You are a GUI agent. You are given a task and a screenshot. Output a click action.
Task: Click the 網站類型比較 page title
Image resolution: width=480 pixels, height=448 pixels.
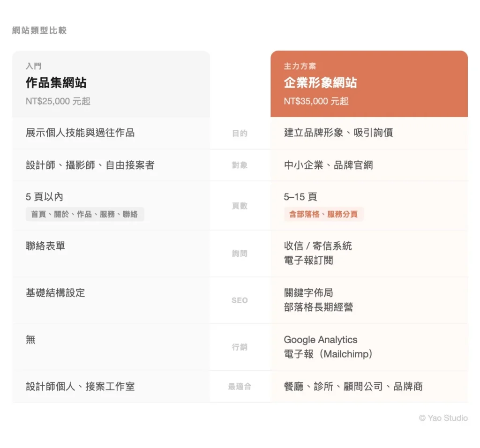point(39,30)
